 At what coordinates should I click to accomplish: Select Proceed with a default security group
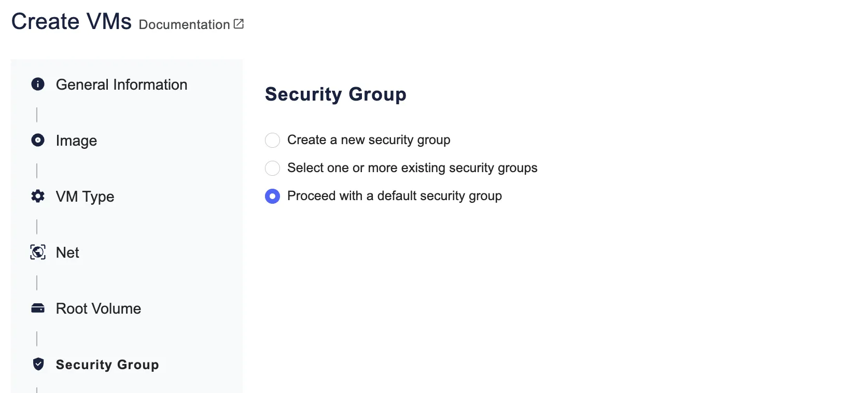point(272,196)
